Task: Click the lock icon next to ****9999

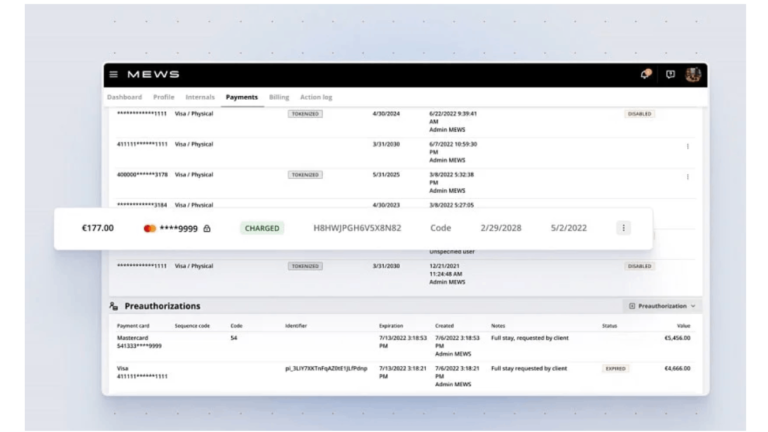Action: 207,228
